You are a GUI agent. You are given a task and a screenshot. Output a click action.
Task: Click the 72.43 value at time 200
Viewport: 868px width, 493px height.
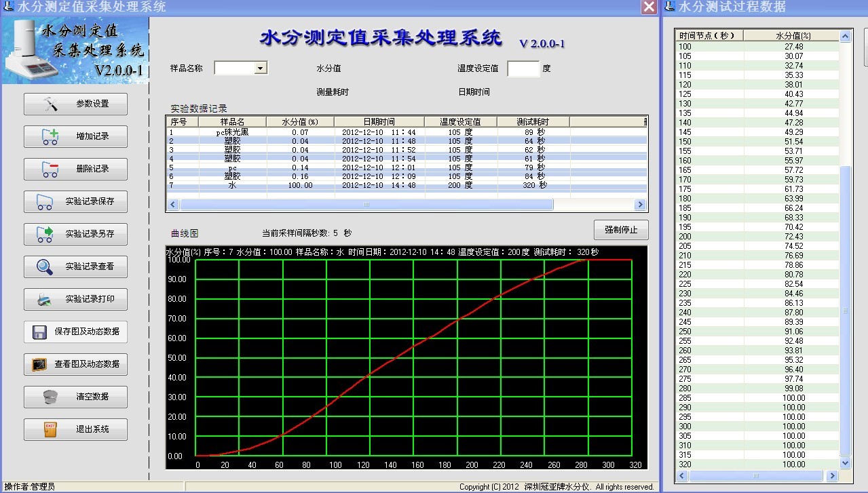click(793, 237)
